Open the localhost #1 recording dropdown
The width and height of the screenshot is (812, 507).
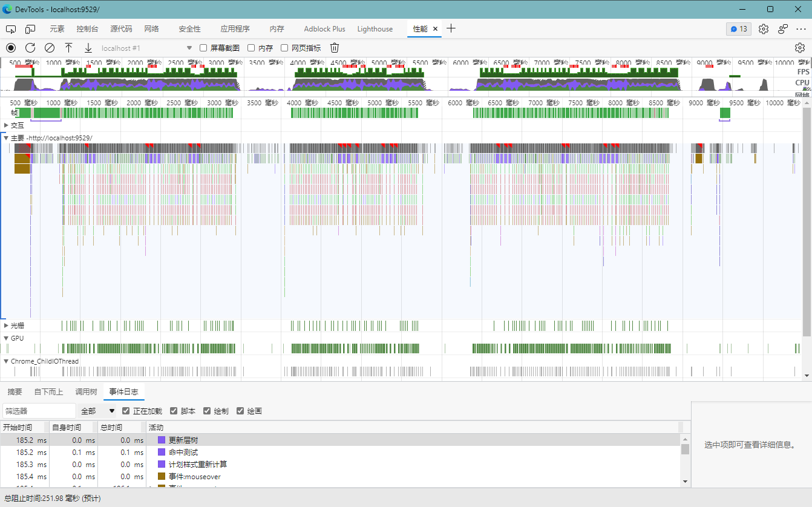click(x=146, y=48)
